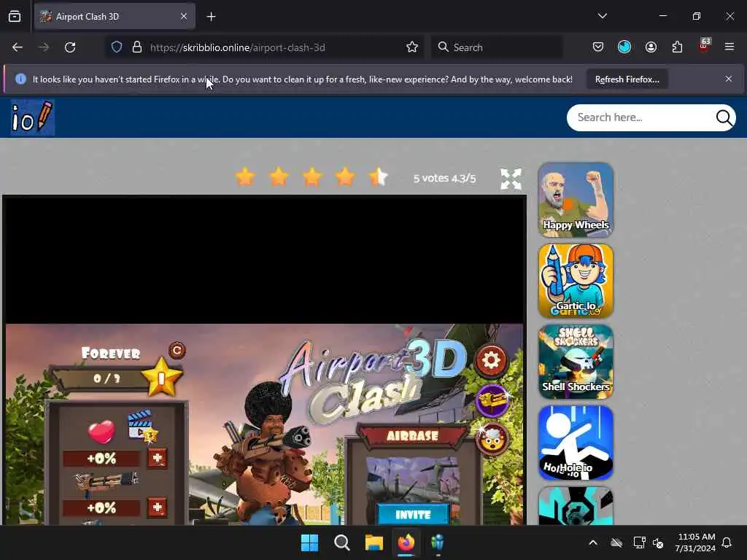Click the minigun weapon icon
The image size is (747, 560).
coord(106,483)
